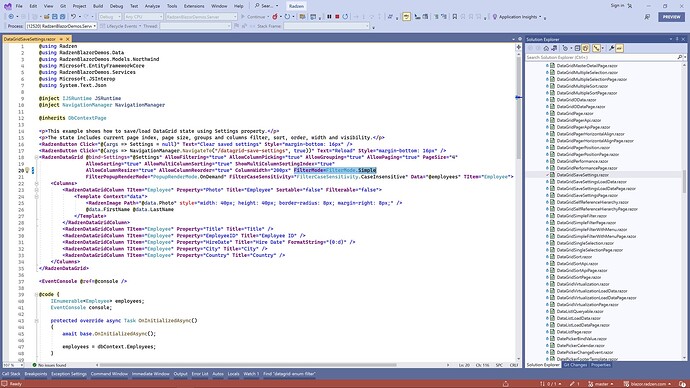Toggle Preview Selected Items in Solution Explorer
690x388 pixels.
click(x=620, y=48)
